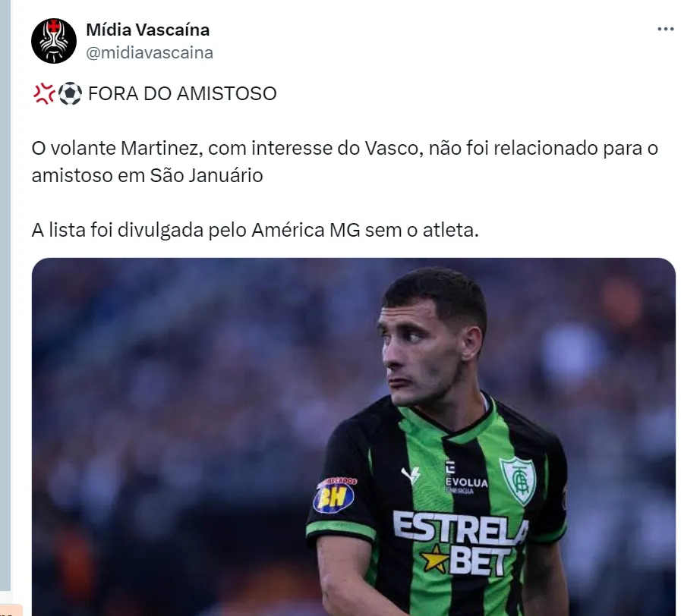Open the attached player photo
This screenshot has height=616, width=681.
[354, 437]
